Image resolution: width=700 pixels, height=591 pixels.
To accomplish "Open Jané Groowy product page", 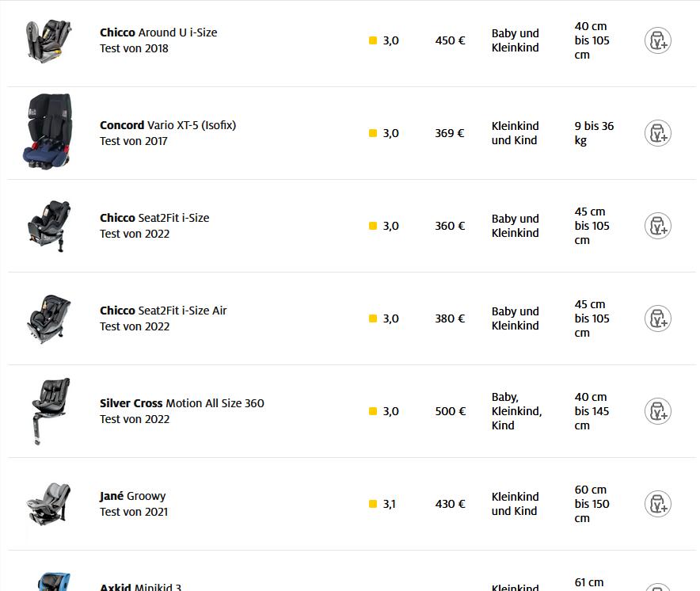I will pyautogui.click(x=132, y=496).
